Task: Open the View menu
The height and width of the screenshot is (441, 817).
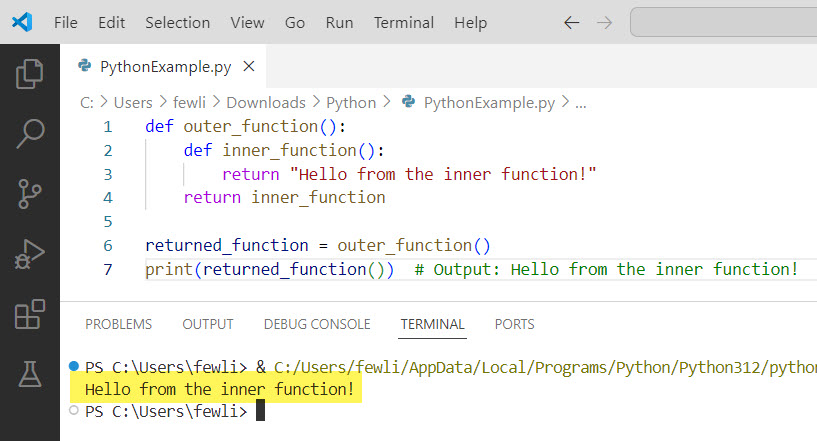Action: 247,22
